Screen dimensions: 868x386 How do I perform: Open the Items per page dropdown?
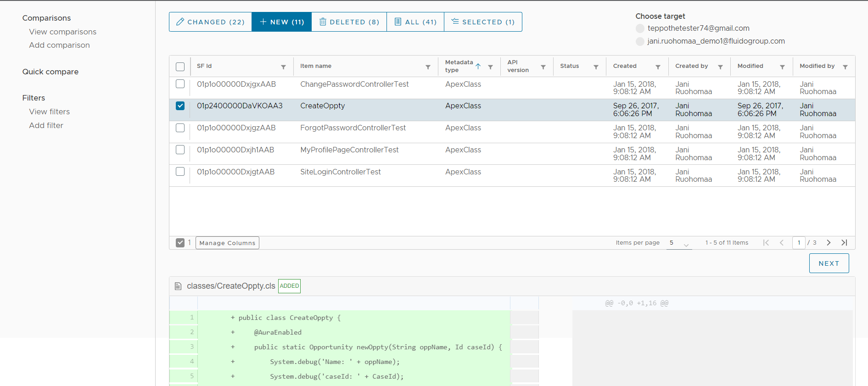[679, 243]
